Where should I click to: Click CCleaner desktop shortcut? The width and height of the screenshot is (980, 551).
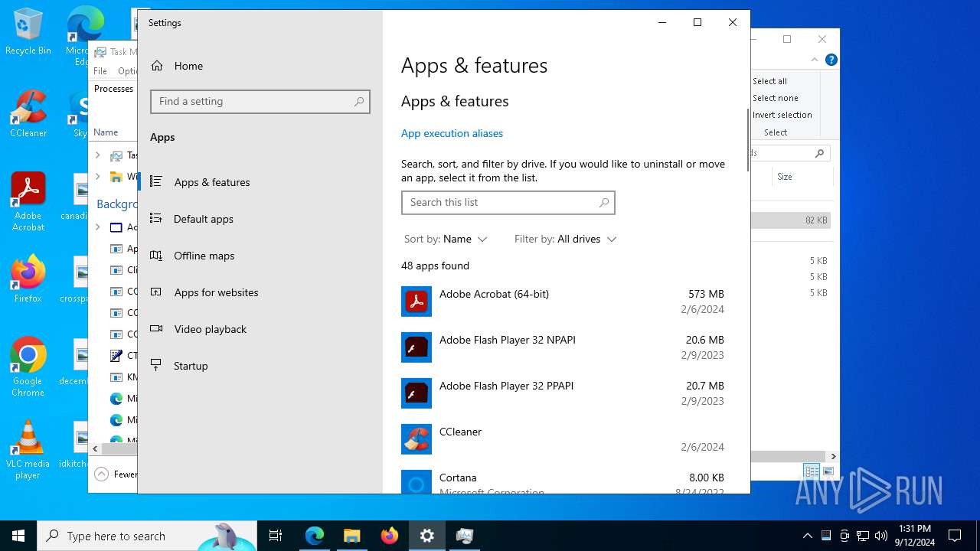[x=28, y=114]
